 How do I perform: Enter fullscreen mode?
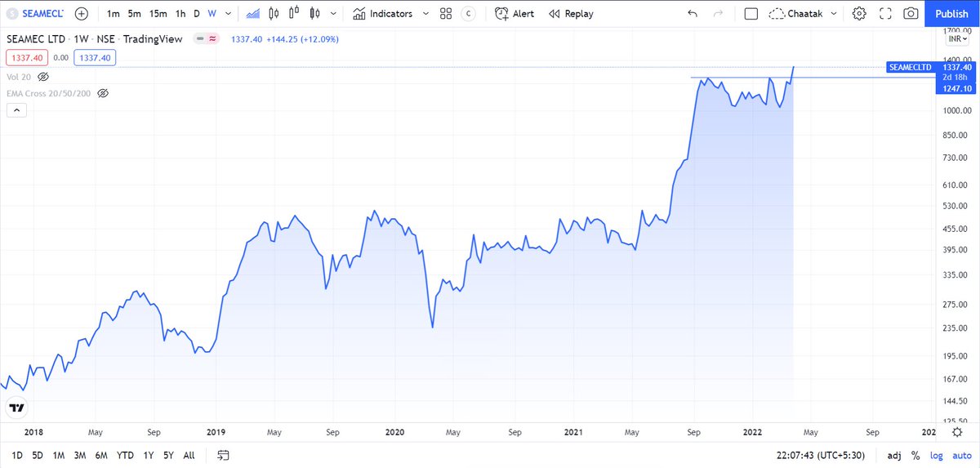884,14
